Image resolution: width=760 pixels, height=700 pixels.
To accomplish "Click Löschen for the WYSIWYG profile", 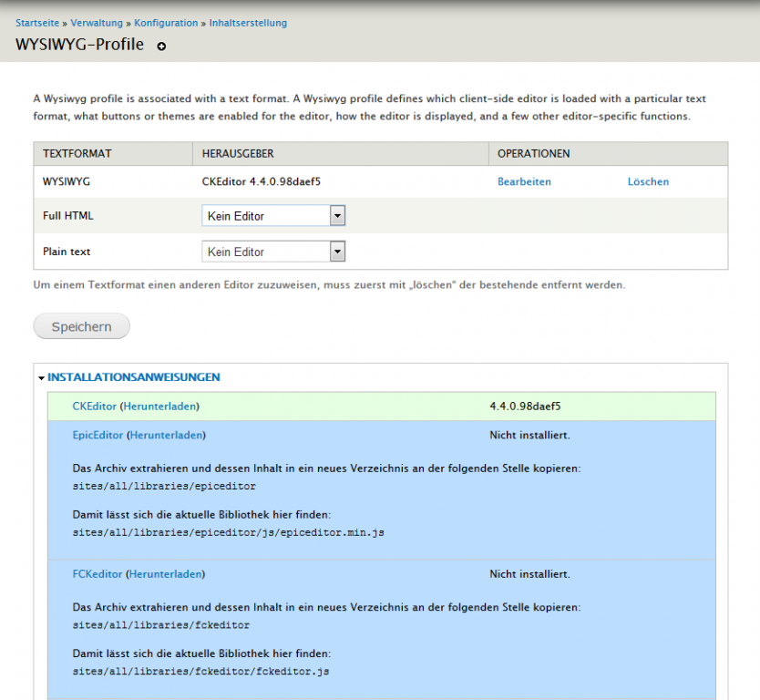I will pos(648,181).
